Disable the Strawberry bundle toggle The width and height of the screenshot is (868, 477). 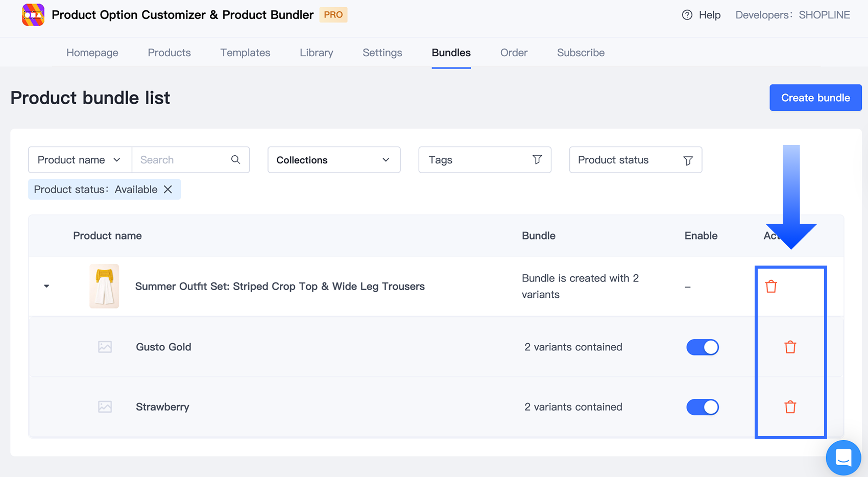(x=702, y=407)
